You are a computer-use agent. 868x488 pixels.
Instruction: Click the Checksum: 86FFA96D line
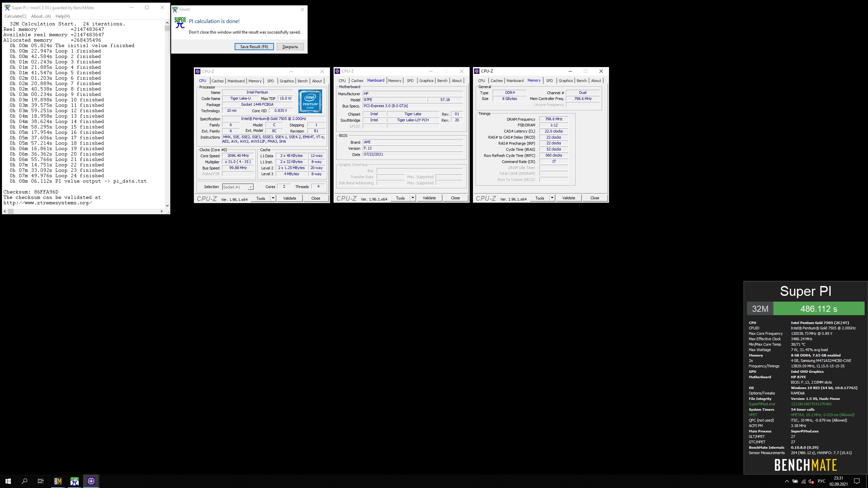(31, 192)
